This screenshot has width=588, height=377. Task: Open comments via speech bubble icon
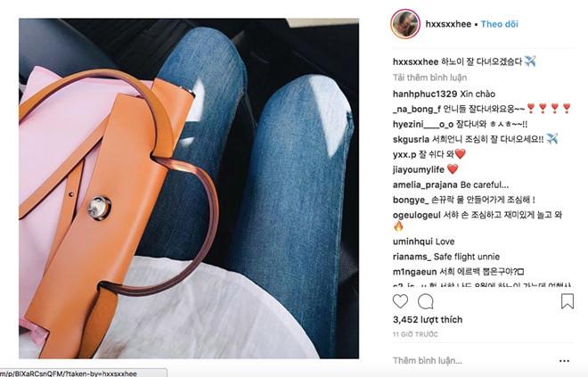[426, 301]
